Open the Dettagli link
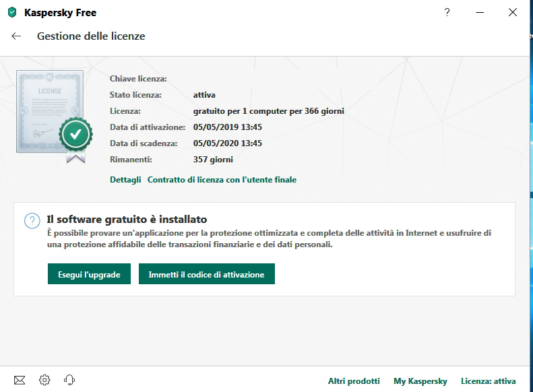 click(125, 180)
